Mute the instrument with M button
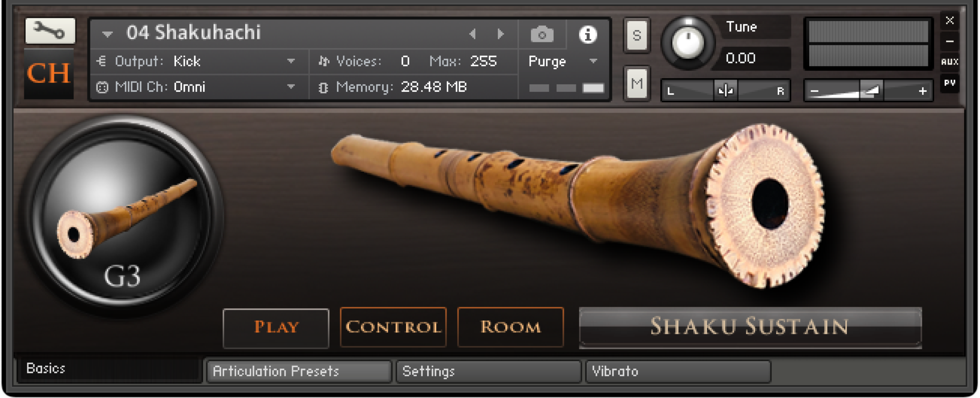The image size is (980, 398). (637, 84)
